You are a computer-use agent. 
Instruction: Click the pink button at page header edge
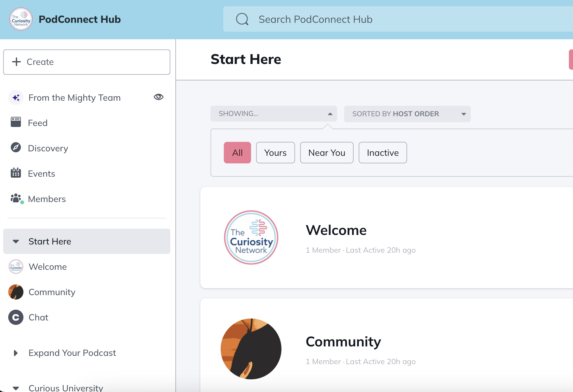click(x=571, y=59)
